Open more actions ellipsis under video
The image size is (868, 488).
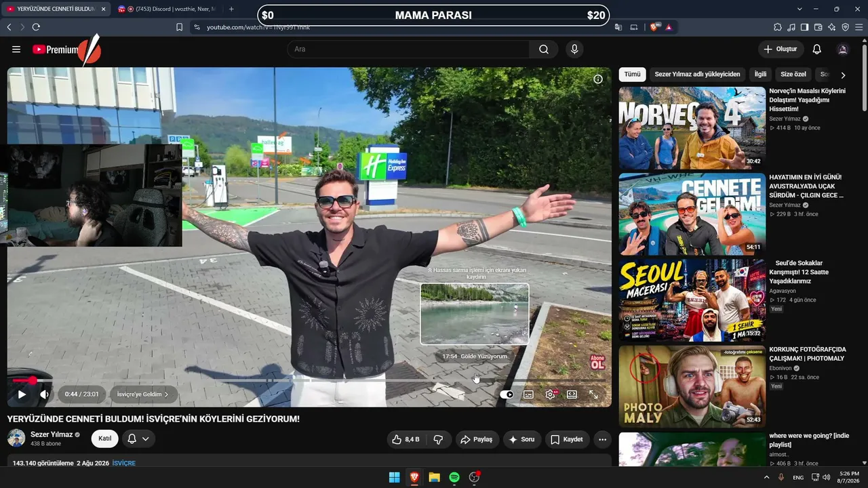602,439
